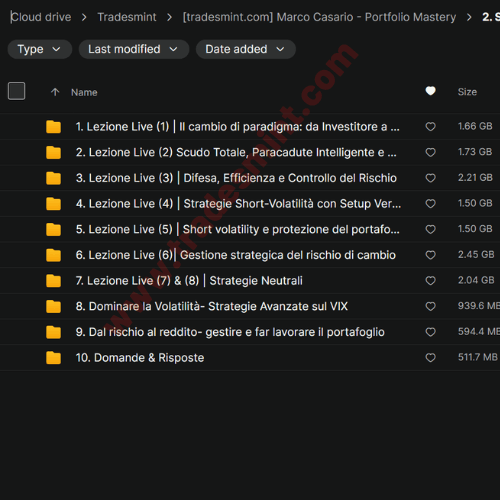Click the 511.7 MB size value
Screen dimensions: 500x500
(x=478, y=357)
